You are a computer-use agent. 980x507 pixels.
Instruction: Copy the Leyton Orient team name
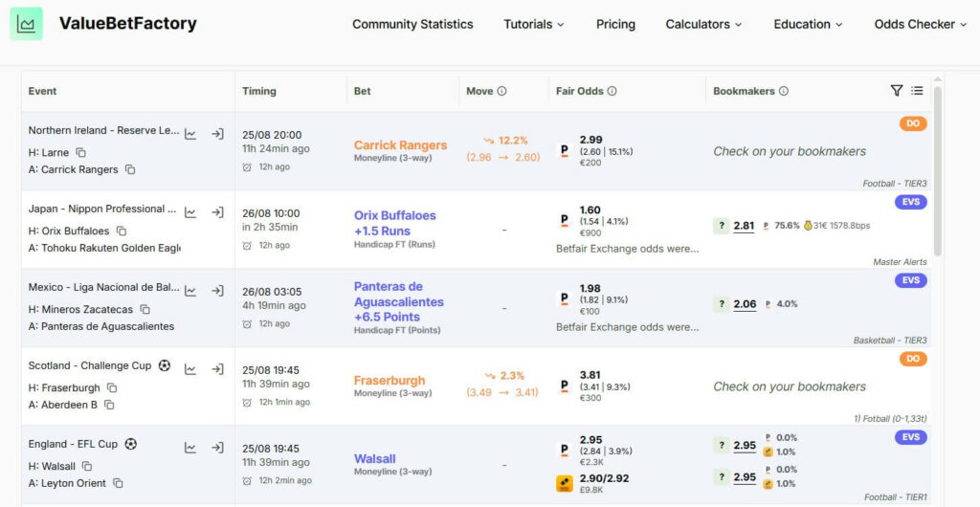(118, 483)
